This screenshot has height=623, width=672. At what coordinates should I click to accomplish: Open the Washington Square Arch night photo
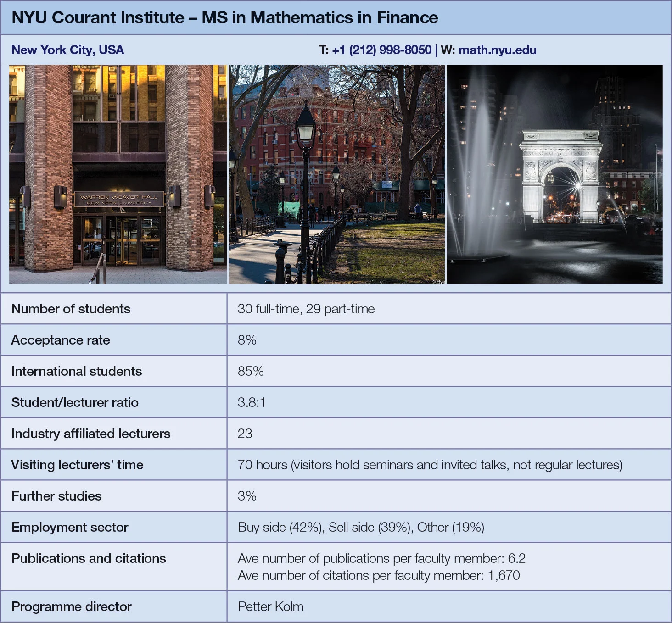click(554, 174)
